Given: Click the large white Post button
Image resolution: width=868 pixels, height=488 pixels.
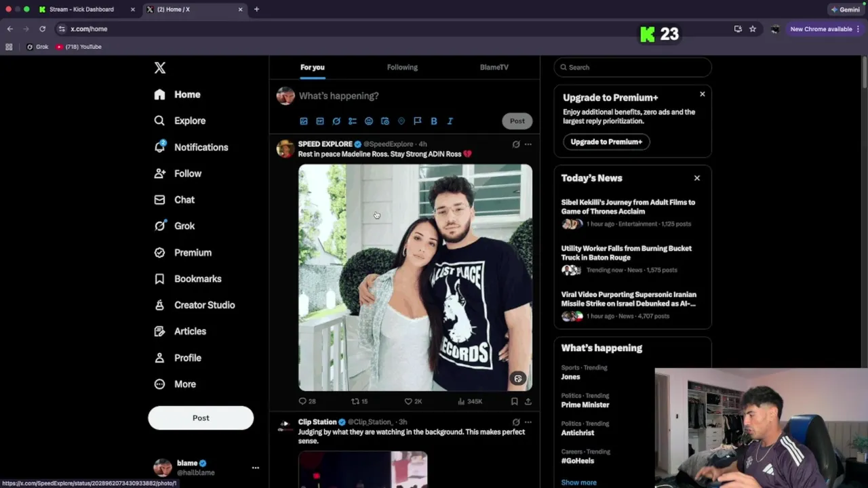Looking at the screenshot, I should coord(201,418).
